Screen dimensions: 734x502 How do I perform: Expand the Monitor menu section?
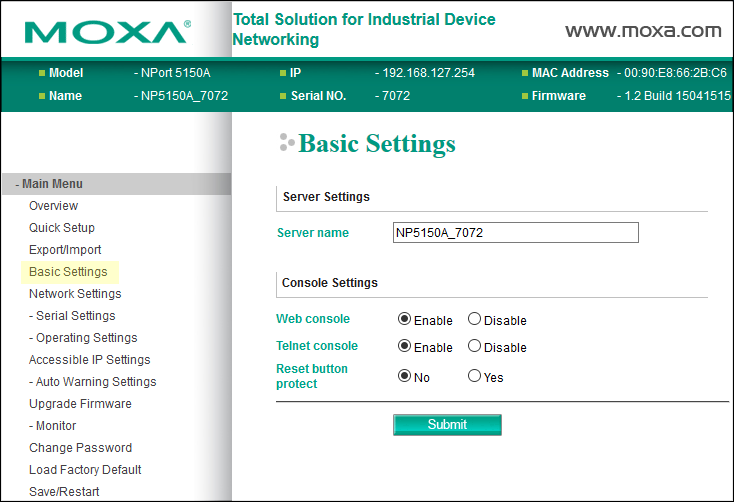(52, 426)
